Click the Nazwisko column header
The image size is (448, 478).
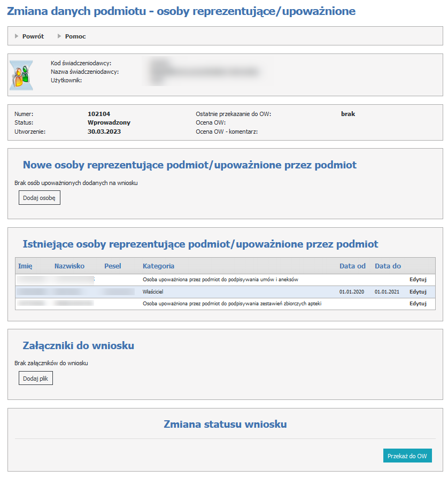point(69,266)
